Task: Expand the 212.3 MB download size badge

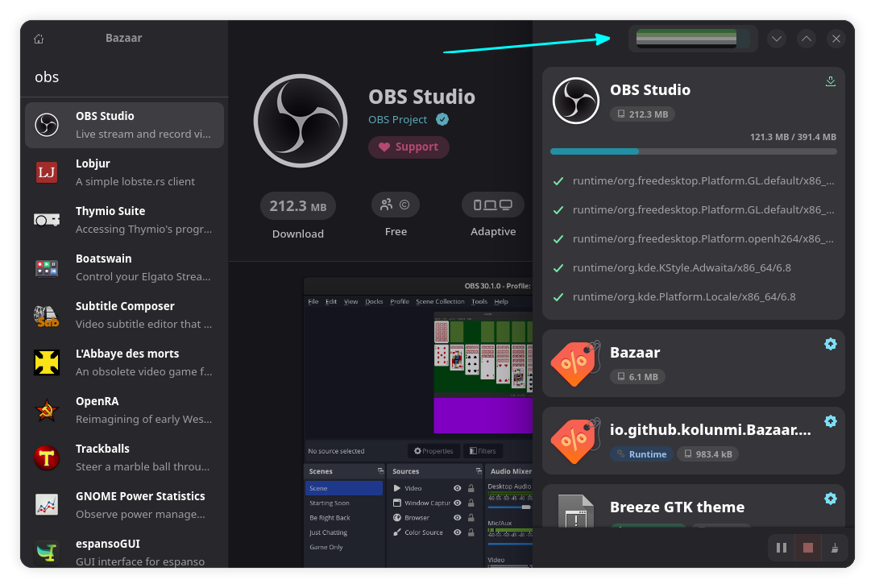Action: click(642, 114)
